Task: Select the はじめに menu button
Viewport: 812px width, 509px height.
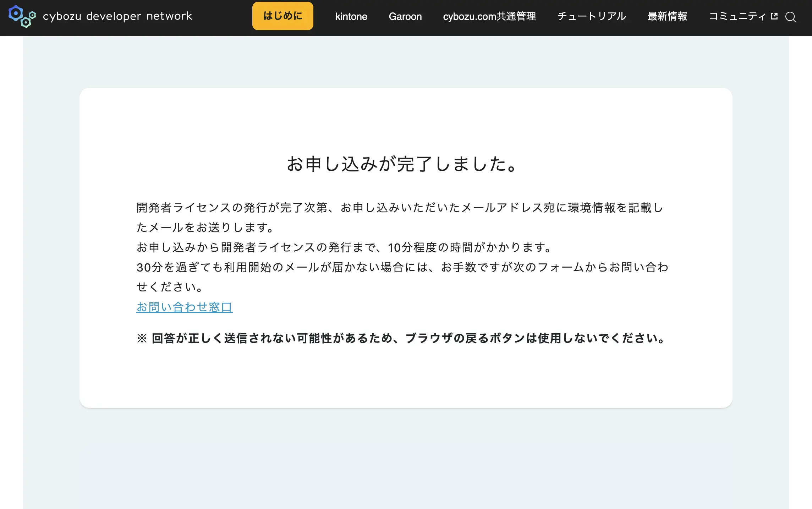Action: pyautogui.click(x=282, y=16)
